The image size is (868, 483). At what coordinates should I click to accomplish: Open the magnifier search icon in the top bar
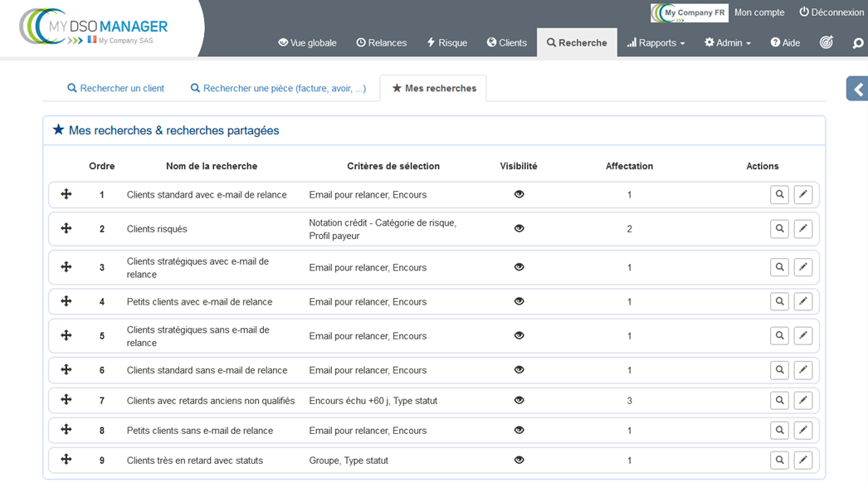(x=857, y=43)
